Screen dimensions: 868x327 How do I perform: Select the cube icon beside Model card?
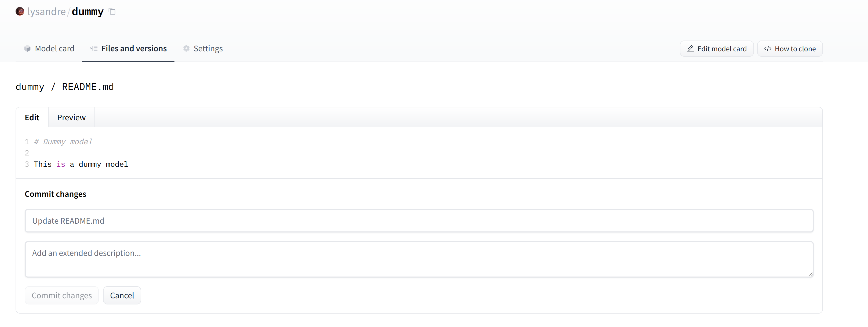point(27,49)
